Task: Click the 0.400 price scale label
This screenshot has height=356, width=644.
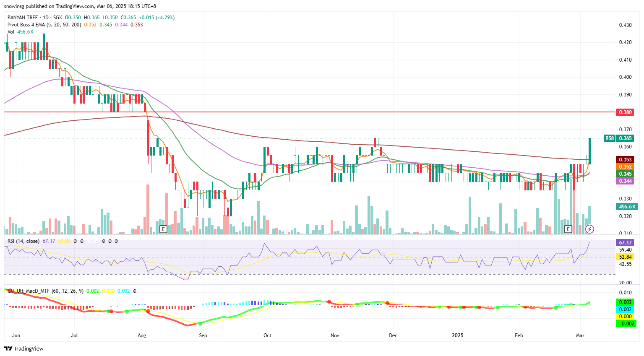Action: coord(625,77)
